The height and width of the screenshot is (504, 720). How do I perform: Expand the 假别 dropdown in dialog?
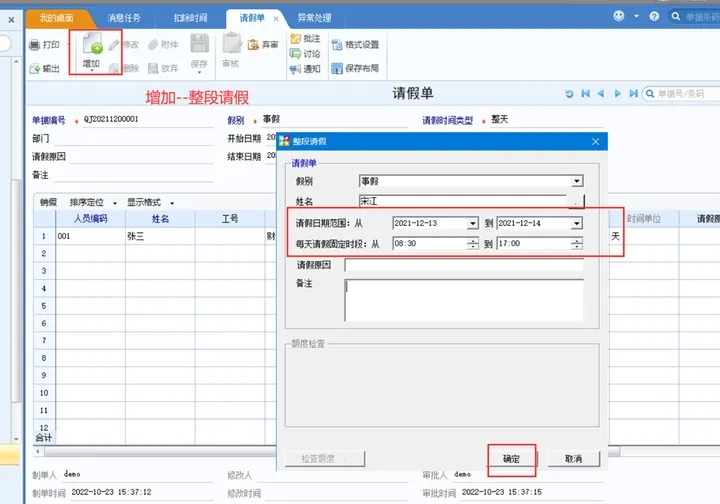click(577, 181)
